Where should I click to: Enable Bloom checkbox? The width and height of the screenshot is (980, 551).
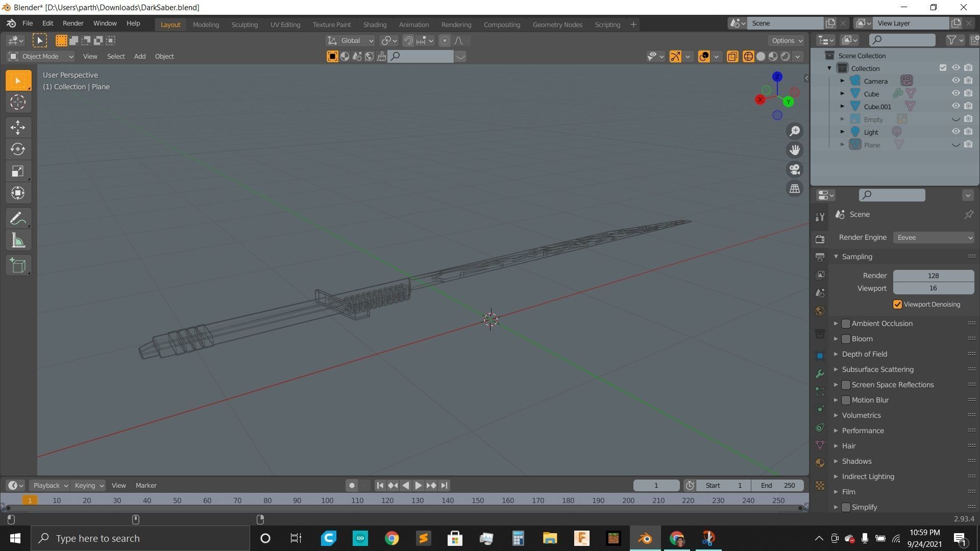(x=846, y=339)
